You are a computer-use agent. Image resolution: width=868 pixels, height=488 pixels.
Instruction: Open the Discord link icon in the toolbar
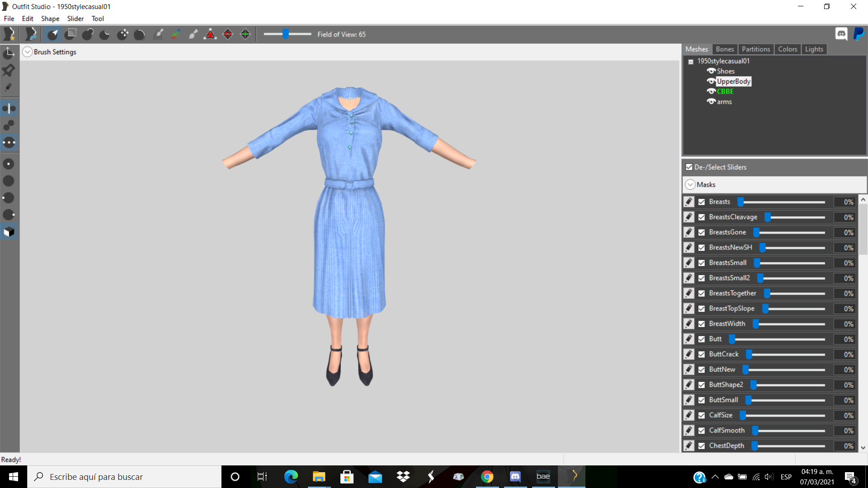coord(841,34)
